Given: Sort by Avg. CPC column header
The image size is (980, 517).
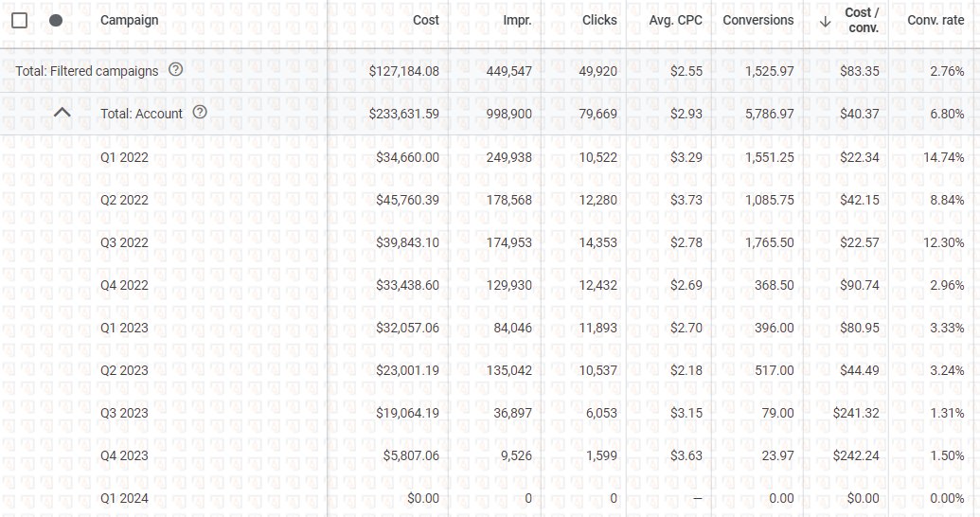Looking at the screenshot, I should [x=676, y=20].
